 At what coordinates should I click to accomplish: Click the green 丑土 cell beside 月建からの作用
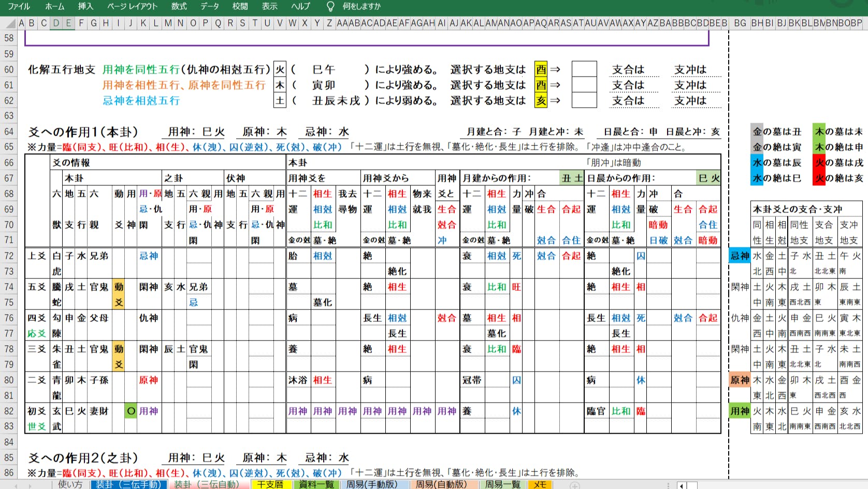(572, 178)
